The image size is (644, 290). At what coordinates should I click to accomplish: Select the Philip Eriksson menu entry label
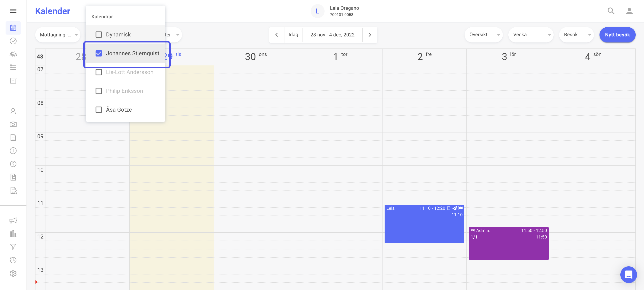[x=124, y=91]
